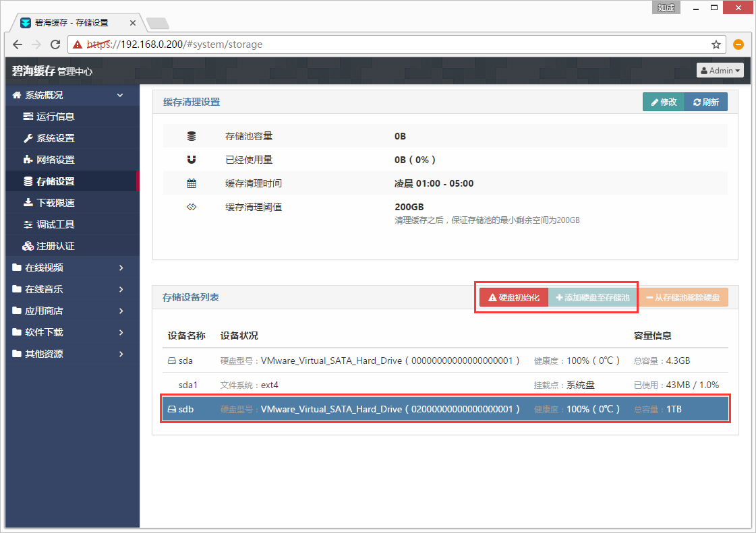The image size is (756, 533).
Task: Open the Admin user dropdown
Action: point(720,70)
